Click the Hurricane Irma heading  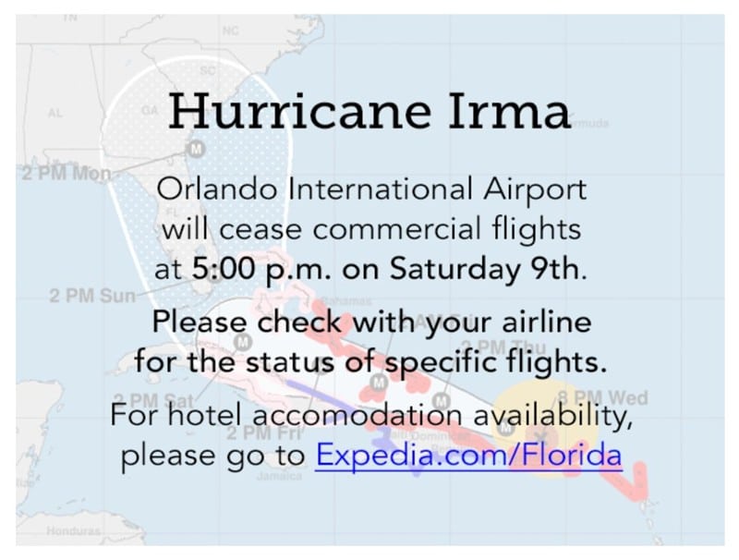369,111
